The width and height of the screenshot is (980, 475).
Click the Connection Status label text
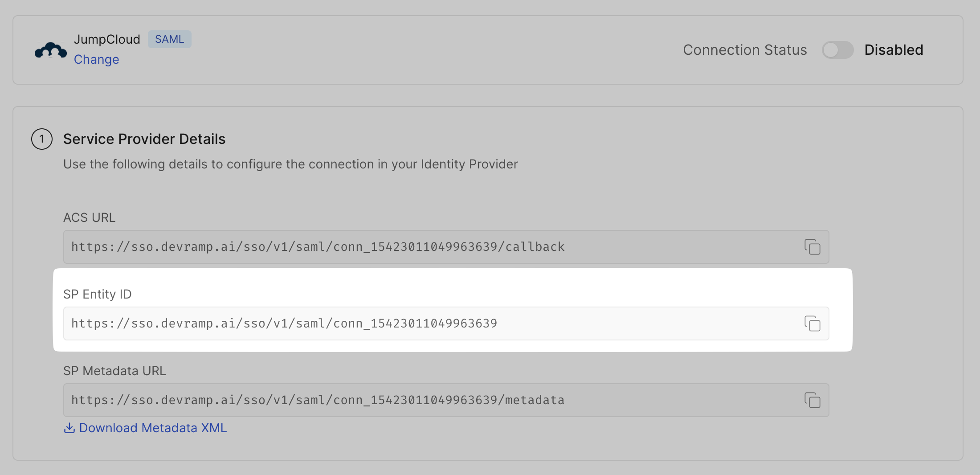click(x=744, y=50)
